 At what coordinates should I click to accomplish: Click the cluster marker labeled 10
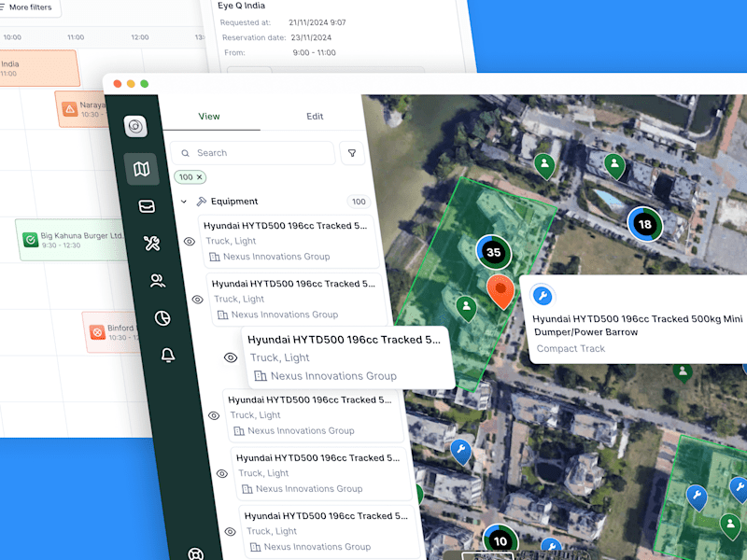(500, 541)
